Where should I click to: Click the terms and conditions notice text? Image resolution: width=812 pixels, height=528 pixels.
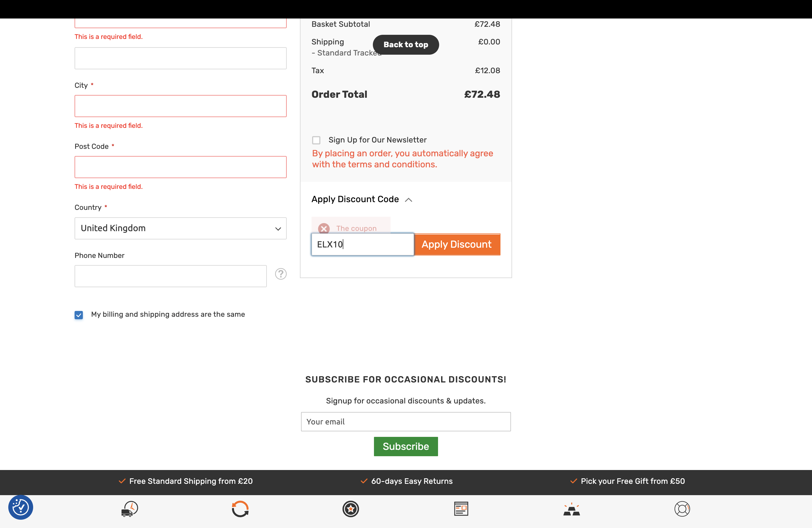[403, 159]
